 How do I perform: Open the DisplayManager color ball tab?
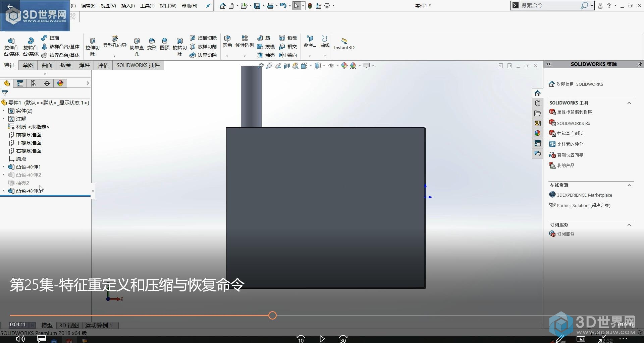(x=60, y=83)
